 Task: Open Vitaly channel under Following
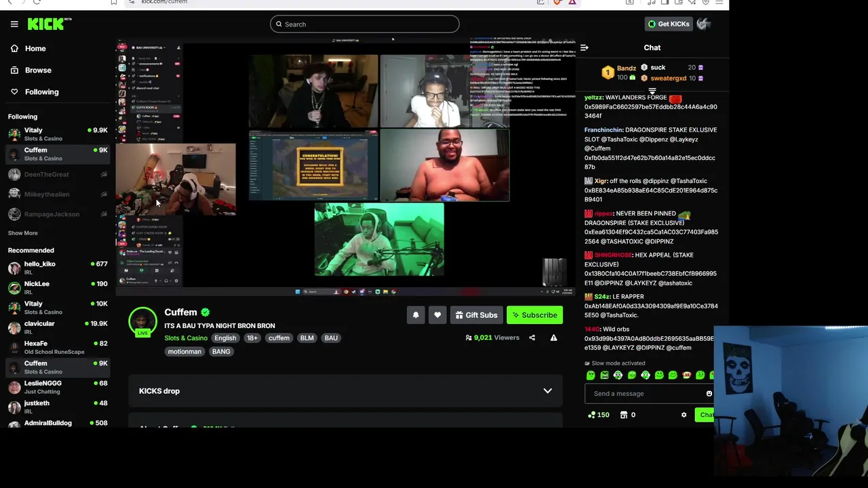pos(58,134)
